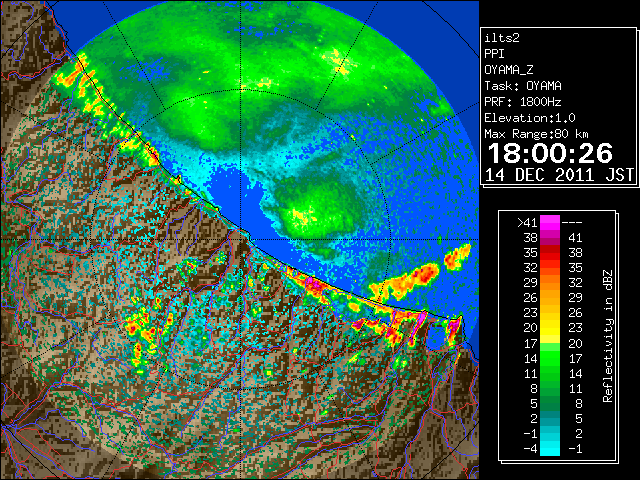640x480 pixels.
Task: Click the "---" label in the legend
Action: coord(572,223)
